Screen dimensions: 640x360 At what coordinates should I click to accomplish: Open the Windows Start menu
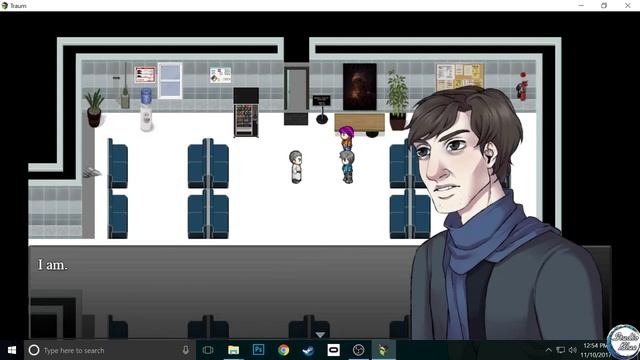click(12, 350)
